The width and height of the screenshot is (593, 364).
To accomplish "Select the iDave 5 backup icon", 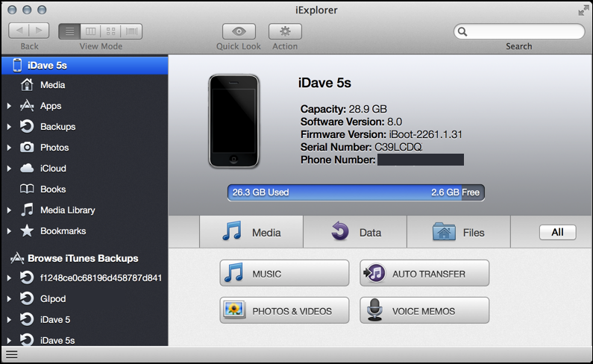I will coord(26,319).
